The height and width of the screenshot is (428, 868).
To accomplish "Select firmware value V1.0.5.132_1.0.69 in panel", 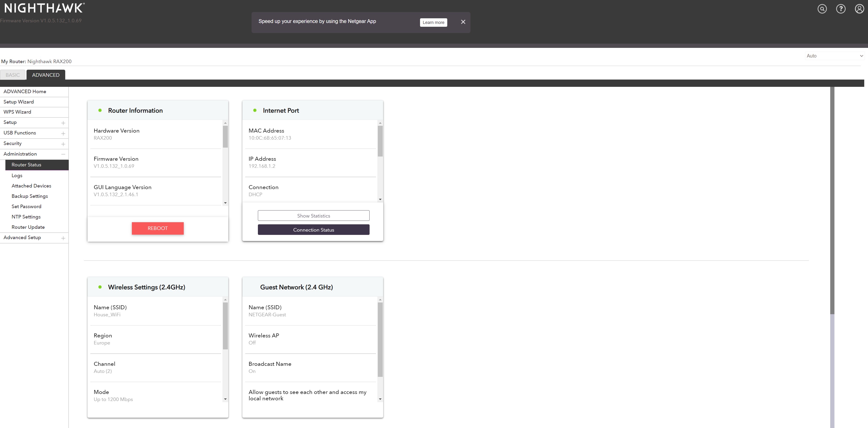I will click(114, 166).
